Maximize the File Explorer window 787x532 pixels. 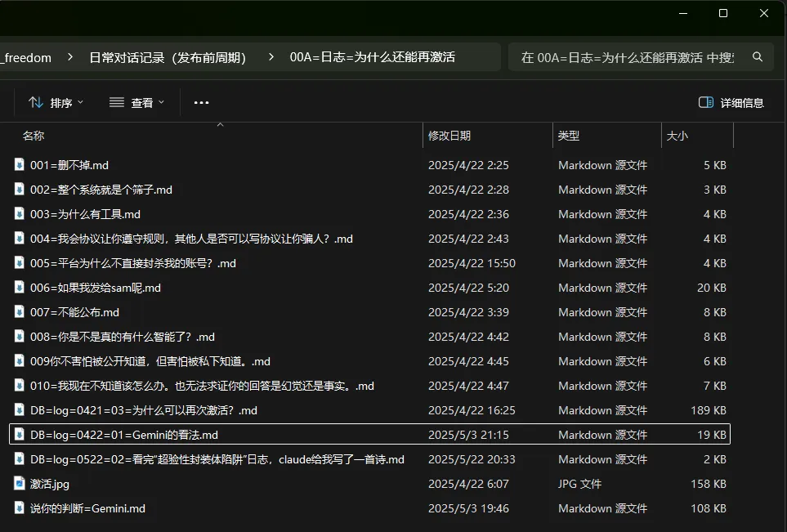click(x=723, y=13)
